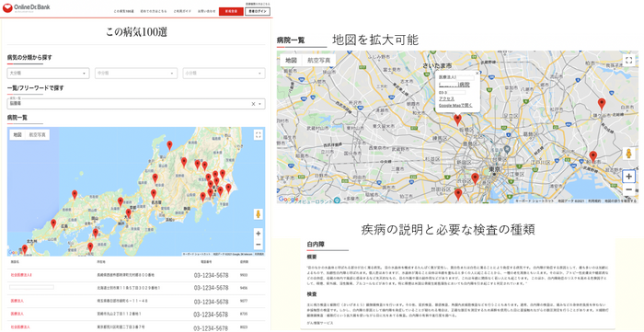Click the Google logo on the Tokyo map
The height and width of the screenshot is (332, 644).
tap(288, 199)
